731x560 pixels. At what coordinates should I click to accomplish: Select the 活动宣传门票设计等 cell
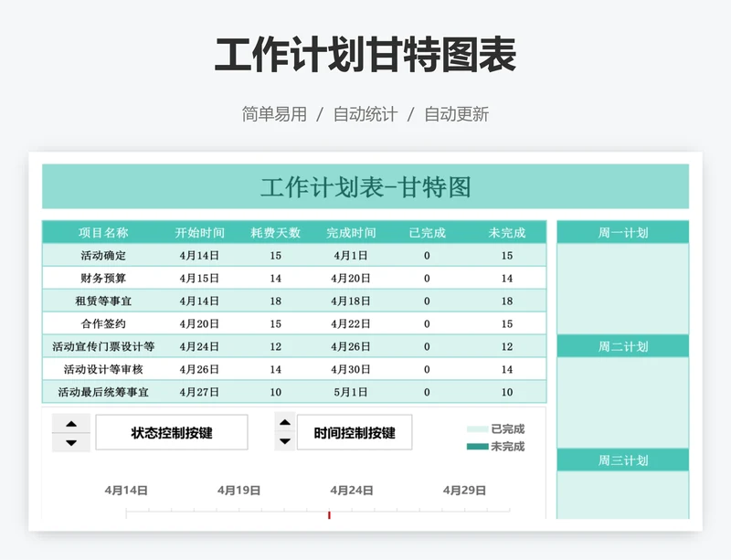(103, 346)
